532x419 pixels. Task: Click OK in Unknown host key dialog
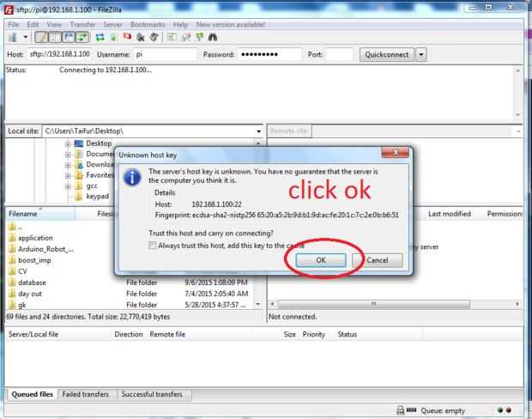[x=321, y=260]
